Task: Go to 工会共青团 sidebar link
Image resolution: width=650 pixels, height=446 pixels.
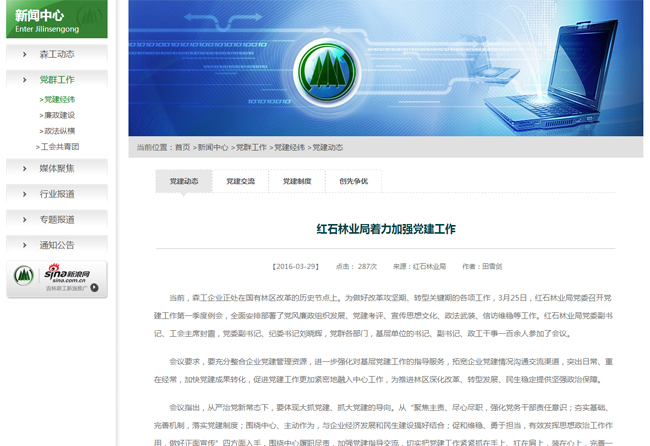Action: coord(59,146)
